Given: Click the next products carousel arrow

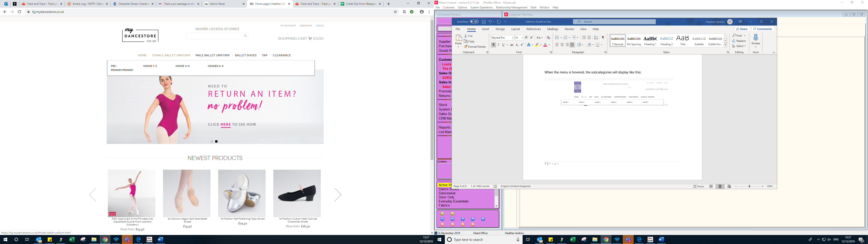Looking at the screenshot, I should 338,195.
